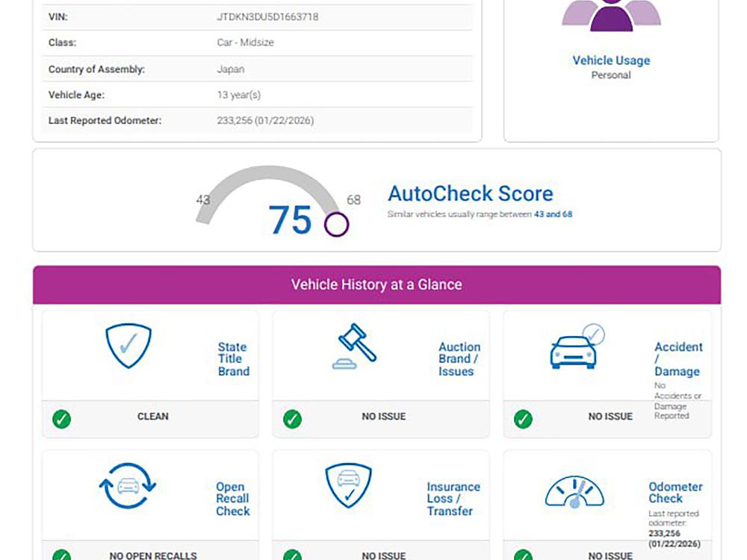Click the Open Recall Check circular arrows icon

pos(128,486)
